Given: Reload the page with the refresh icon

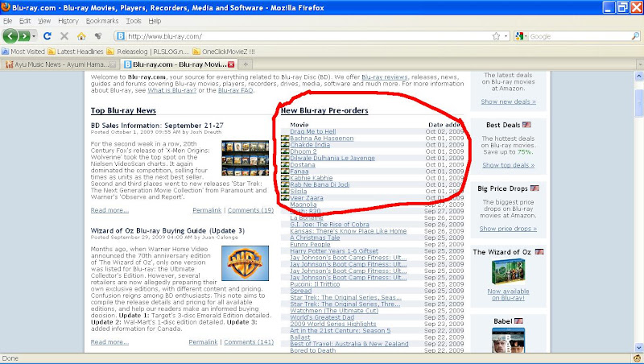Looking at the screenshot, I should tap(47, 36).
